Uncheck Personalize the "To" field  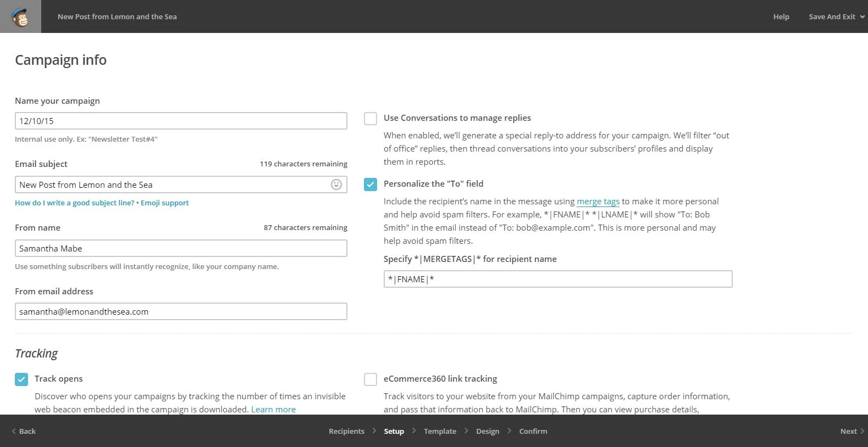click(371, 185)
